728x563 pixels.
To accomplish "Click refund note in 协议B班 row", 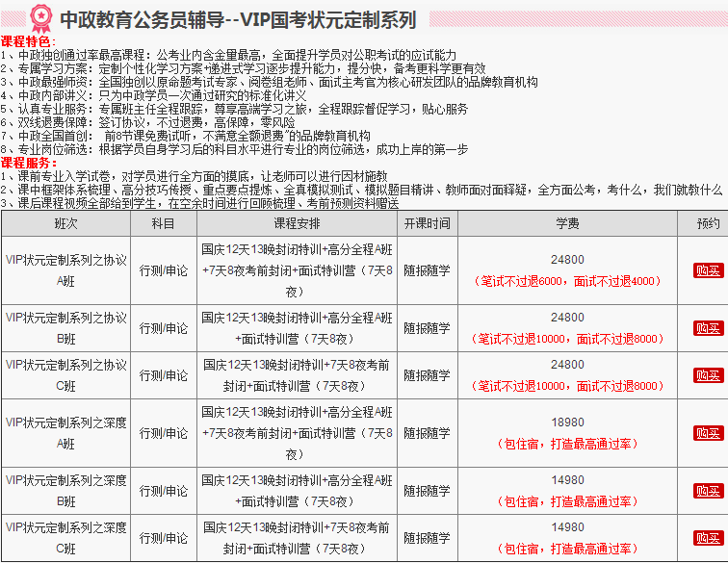I will click(567, 340).
